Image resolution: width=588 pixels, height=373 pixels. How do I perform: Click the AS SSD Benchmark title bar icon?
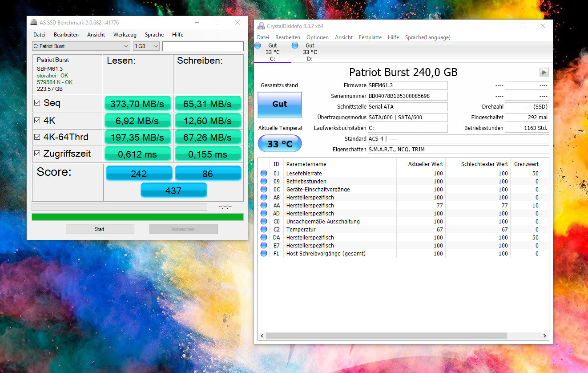tap(34, 22)
